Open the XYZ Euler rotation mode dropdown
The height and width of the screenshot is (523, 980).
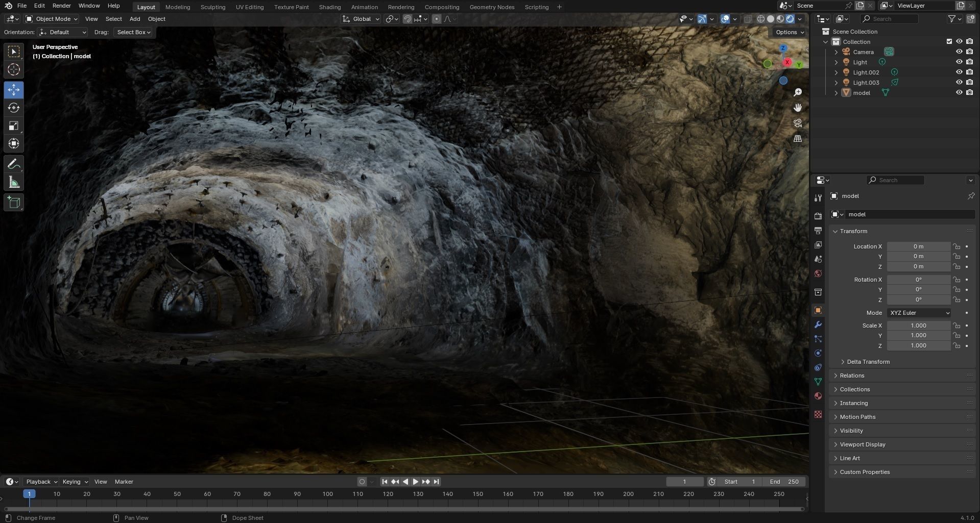tap(919, 313)
